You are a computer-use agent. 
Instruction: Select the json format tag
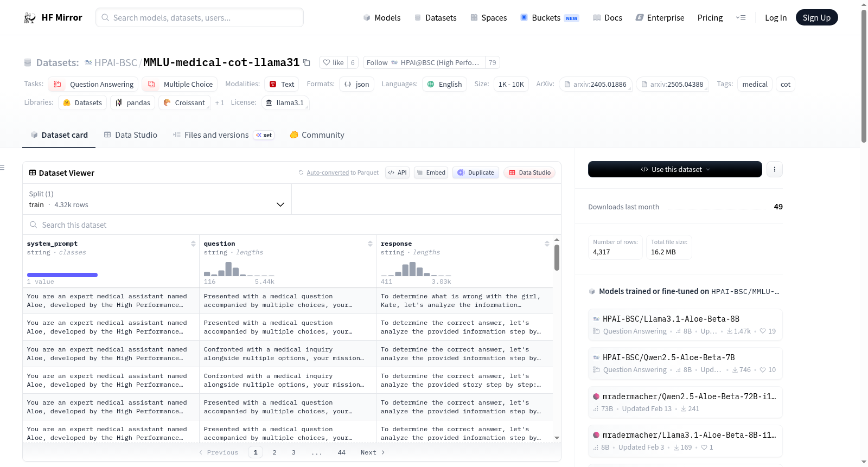tap(356, 84)
